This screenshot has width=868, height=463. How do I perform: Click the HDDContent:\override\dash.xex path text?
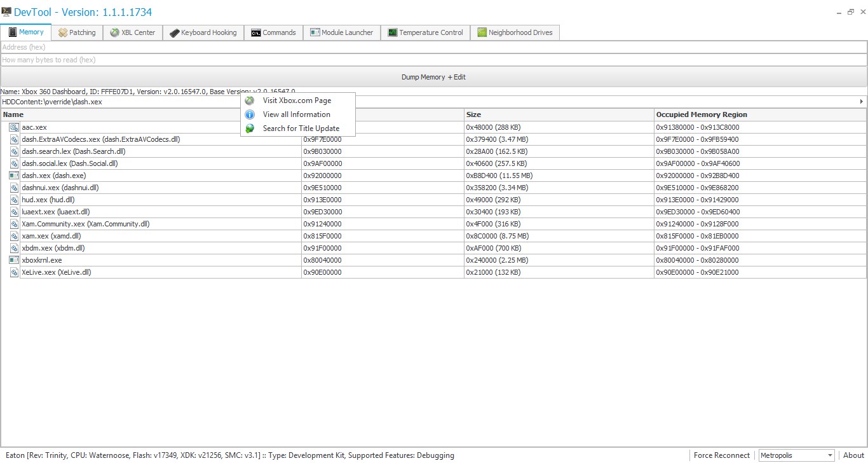click(x=52, y=102)
